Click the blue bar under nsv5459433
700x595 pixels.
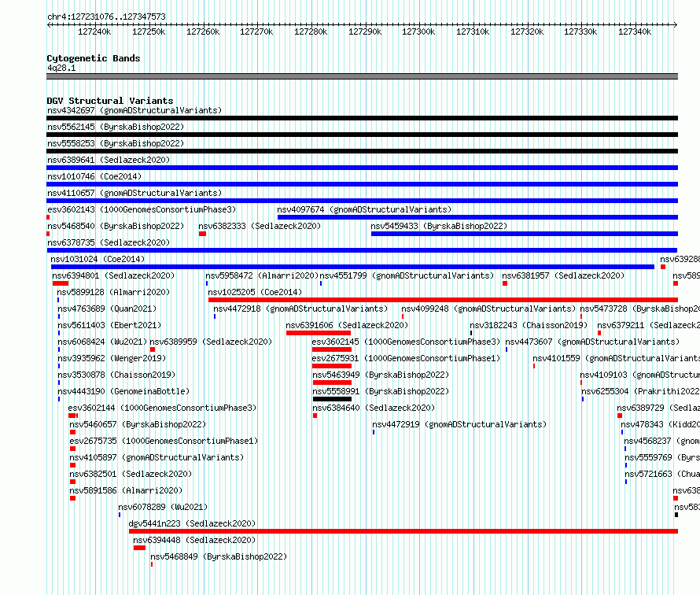[x=525, y=234]
